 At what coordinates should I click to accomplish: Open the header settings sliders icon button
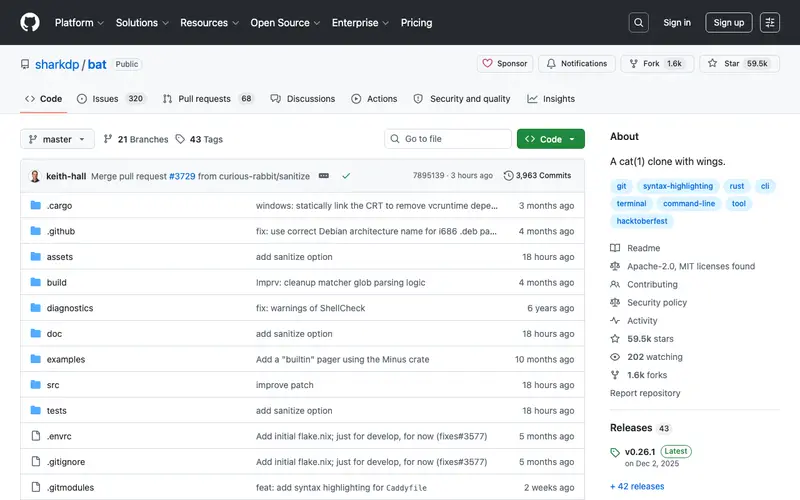769,22
